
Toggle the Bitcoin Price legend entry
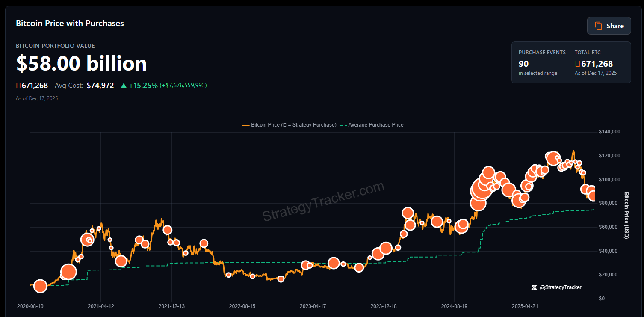pos(278,124)
